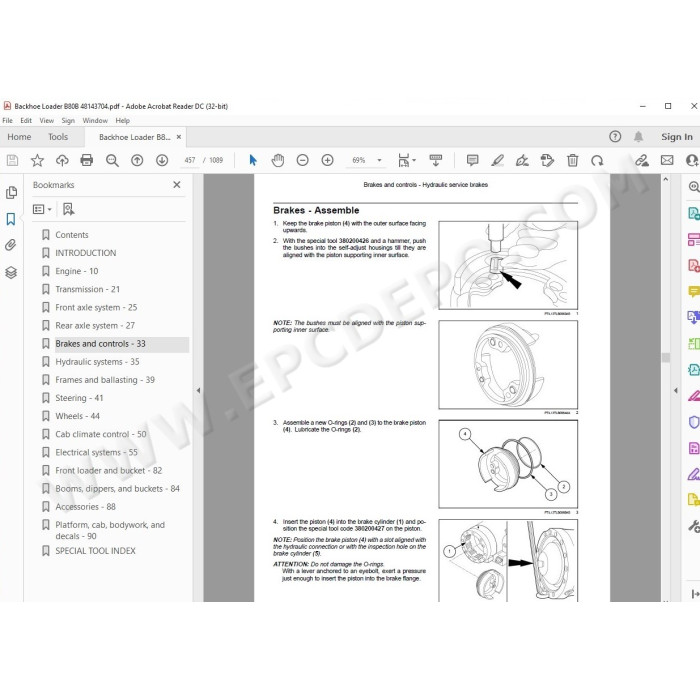This screenshot has height=700, width=700.
Task: Open the Sign menu
Action: tap(68, 121)
